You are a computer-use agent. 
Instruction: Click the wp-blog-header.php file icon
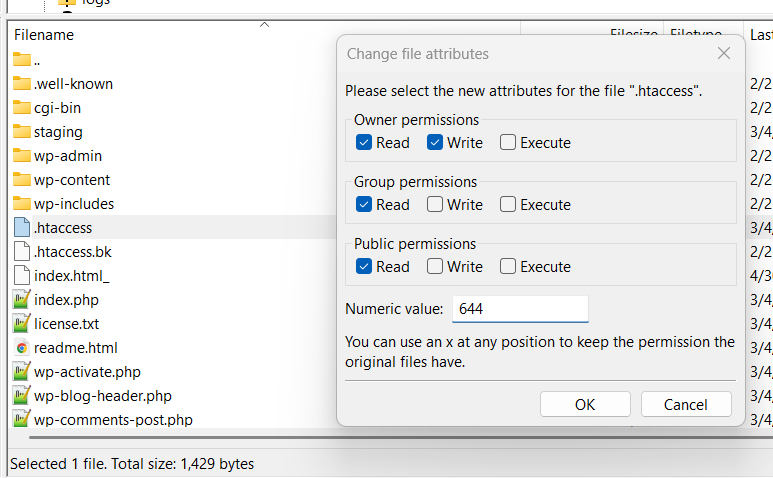pyautogui.click(x=22, y=395)
